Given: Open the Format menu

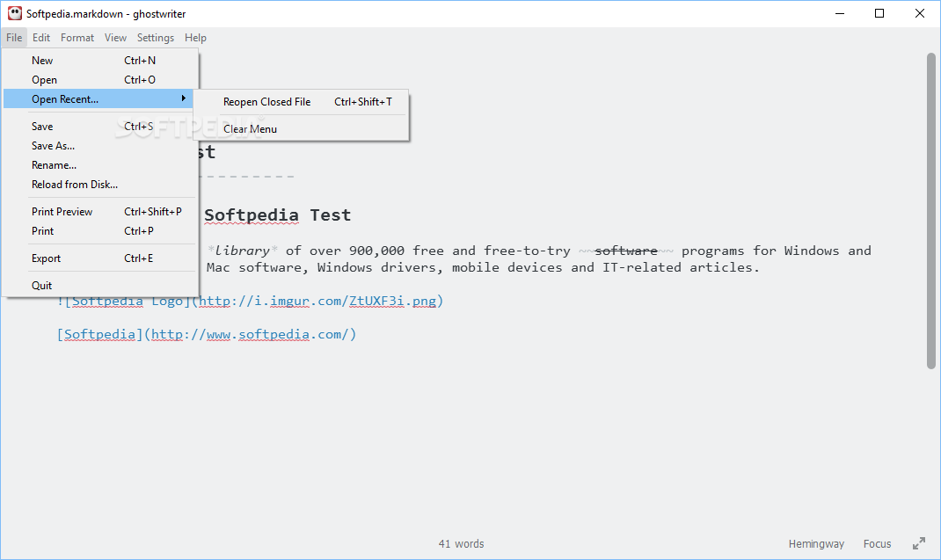Looking at the screenshot, I should 77,37.
